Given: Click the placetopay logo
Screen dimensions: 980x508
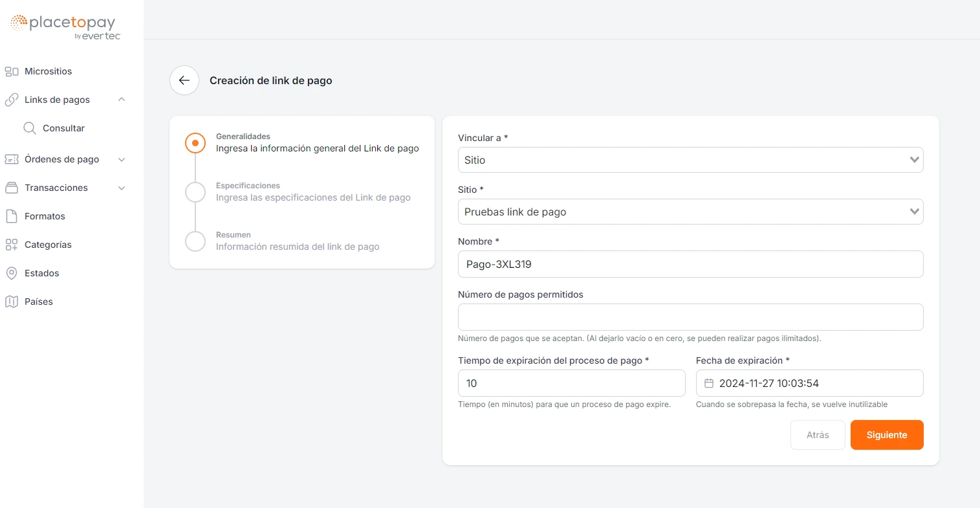Looking at the screenshot, I should pos(66,27).
